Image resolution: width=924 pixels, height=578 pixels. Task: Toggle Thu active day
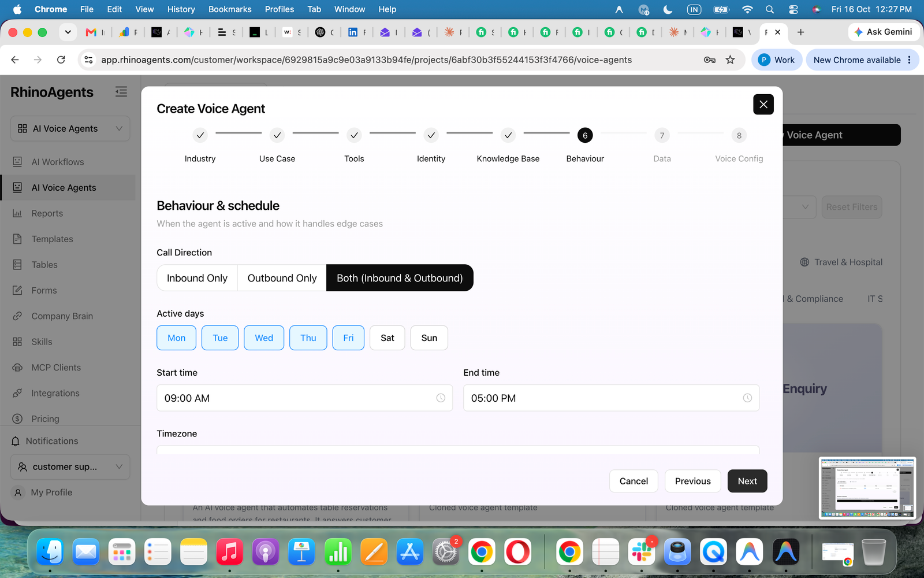pyautogui.click(x=308, y=338)
